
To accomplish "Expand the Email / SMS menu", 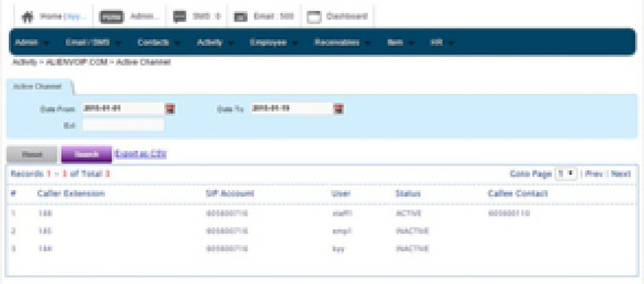I will point(93,42).
